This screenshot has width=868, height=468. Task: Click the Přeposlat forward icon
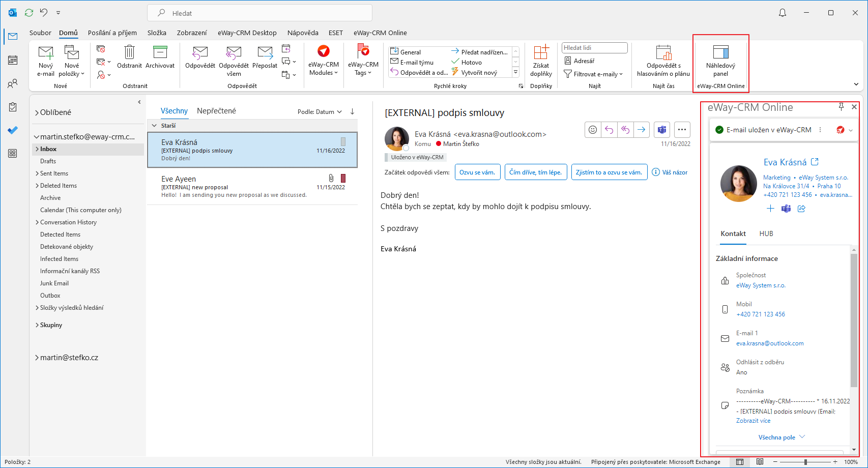pyautogui.click(x=265, y=52)
